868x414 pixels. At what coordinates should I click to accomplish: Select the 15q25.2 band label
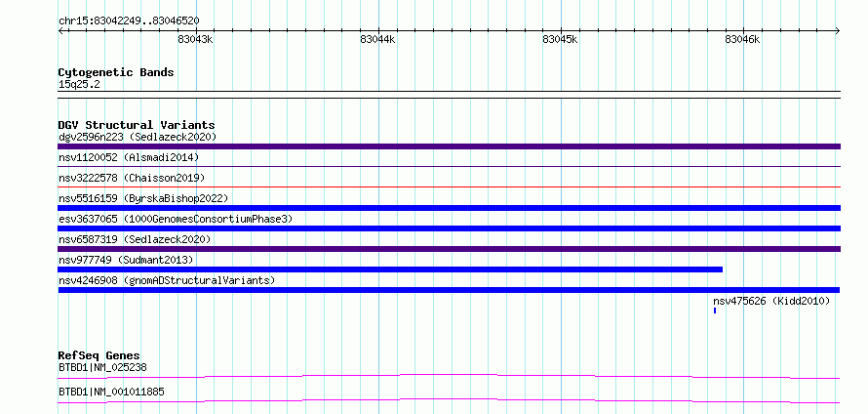pyautogui.click(x=79, y=85)
